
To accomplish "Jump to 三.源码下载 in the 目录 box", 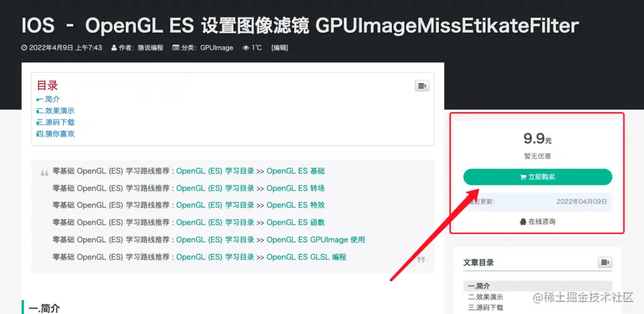I will pyautogui.click(x=55, y=122).
